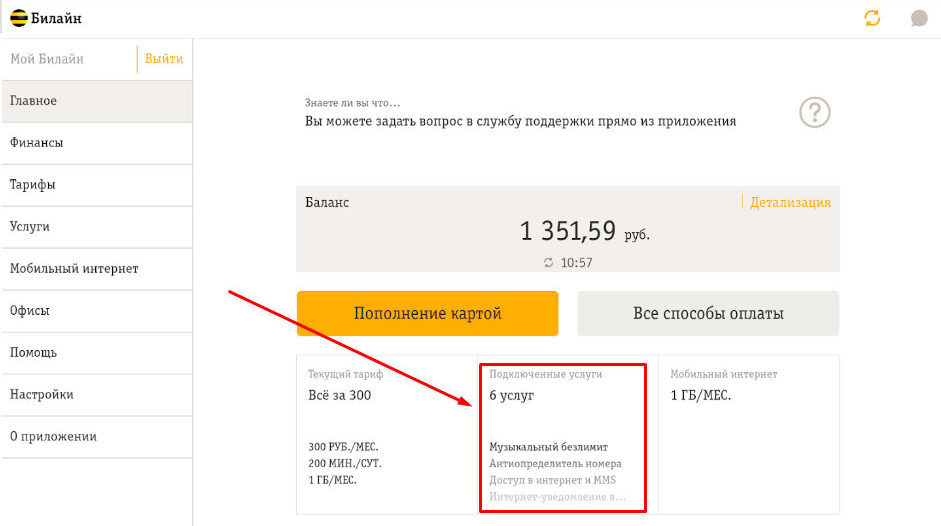The image size is (941, 526).
Task: Open the Тарифы menu item
Action: tap(96, 185)
